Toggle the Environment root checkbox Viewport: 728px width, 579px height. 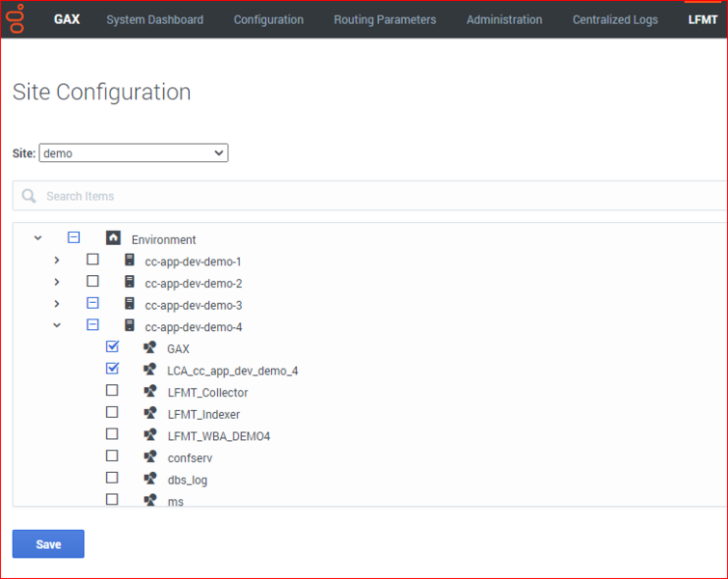coord(74,237)
